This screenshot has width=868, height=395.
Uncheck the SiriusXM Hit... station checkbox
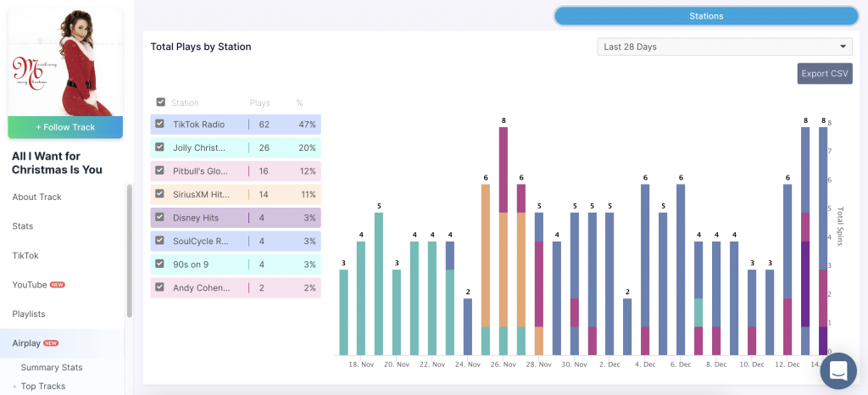pos(160,193)
